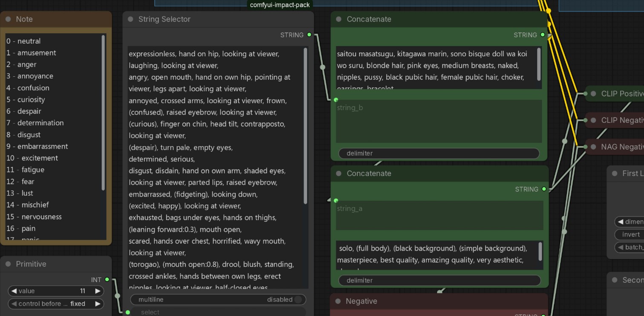Click the empty string_b text box
644x316 pixels.
(439, 121)
